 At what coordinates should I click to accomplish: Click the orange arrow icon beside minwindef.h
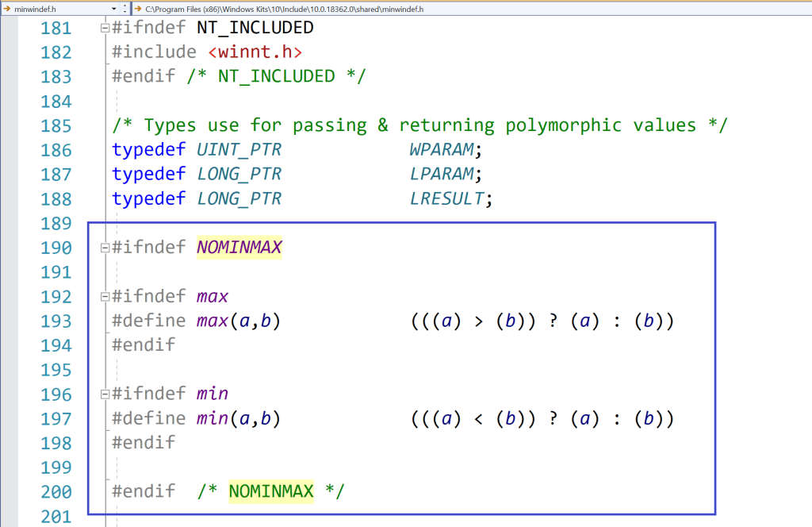coord(6,7)
